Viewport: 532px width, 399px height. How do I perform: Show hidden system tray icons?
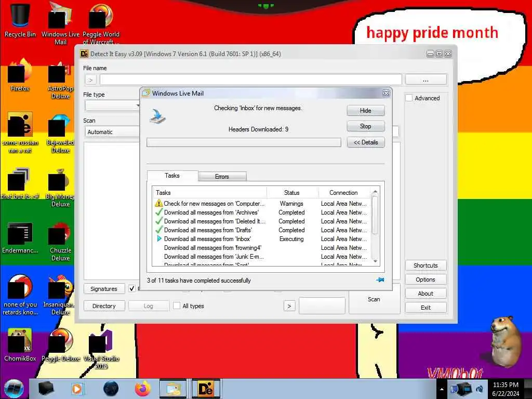click(442, 389)
